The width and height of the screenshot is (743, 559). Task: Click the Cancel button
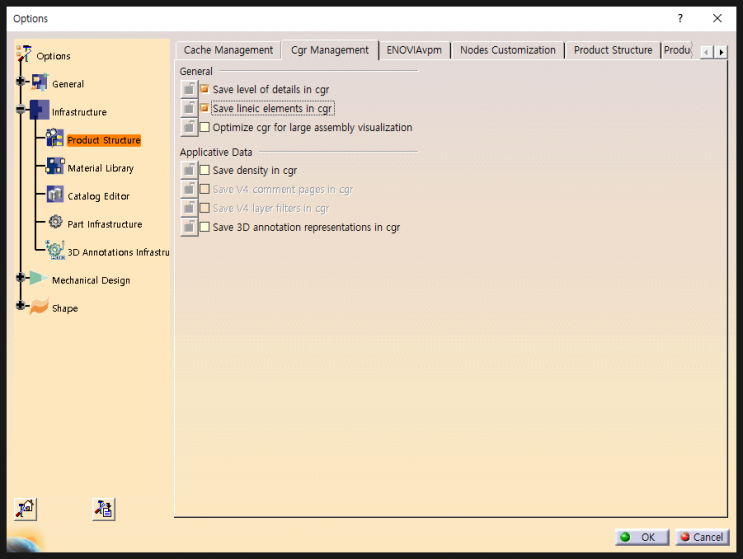click(702, 537)
